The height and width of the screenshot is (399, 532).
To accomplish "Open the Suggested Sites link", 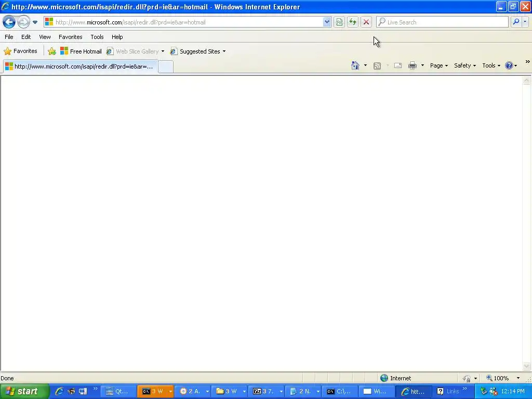I will click(x=195, y=51).
